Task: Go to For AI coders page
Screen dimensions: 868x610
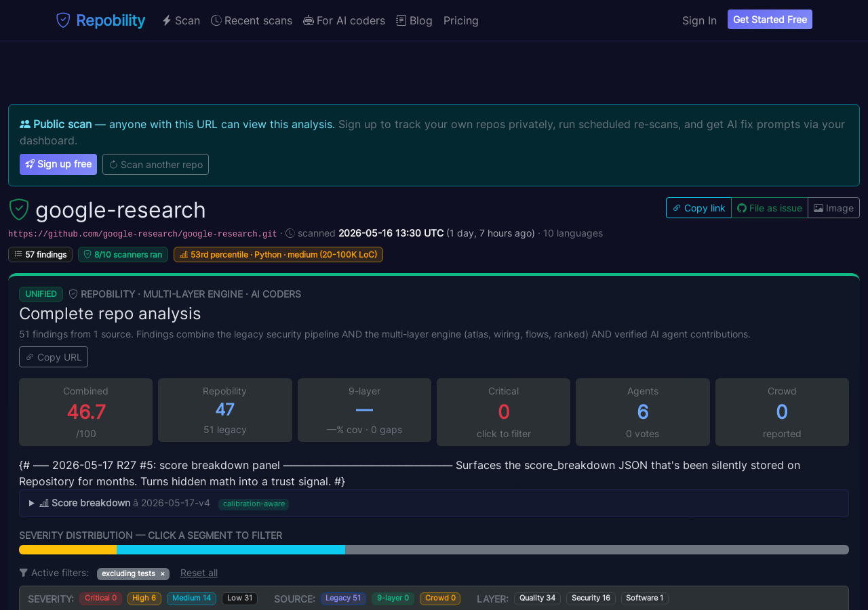Action: (344, 20)
